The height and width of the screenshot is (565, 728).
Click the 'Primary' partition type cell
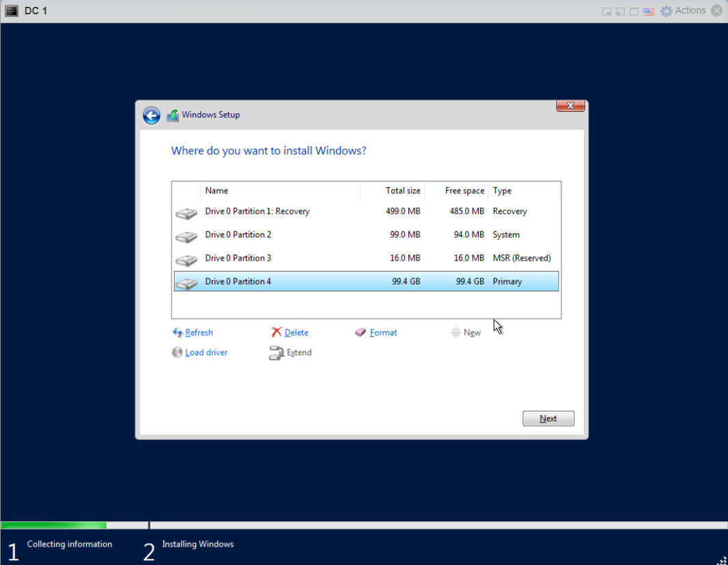point(507,282)
